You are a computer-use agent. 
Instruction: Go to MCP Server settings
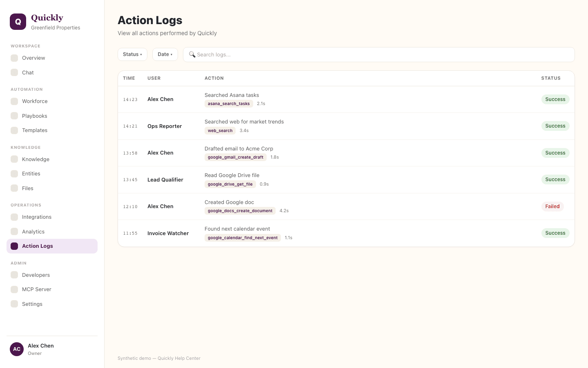tap(52, 289)
